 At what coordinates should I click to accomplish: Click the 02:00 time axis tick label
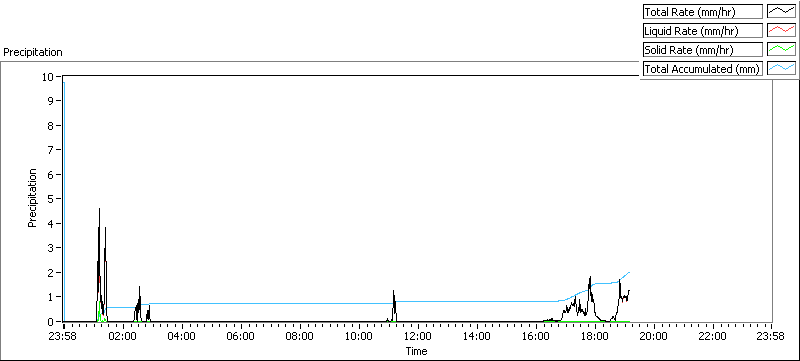123,336
